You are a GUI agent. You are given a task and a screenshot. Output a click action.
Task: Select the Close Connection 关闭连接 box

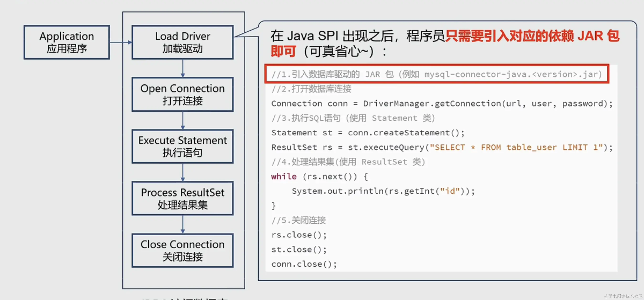[x=182, y=250]
